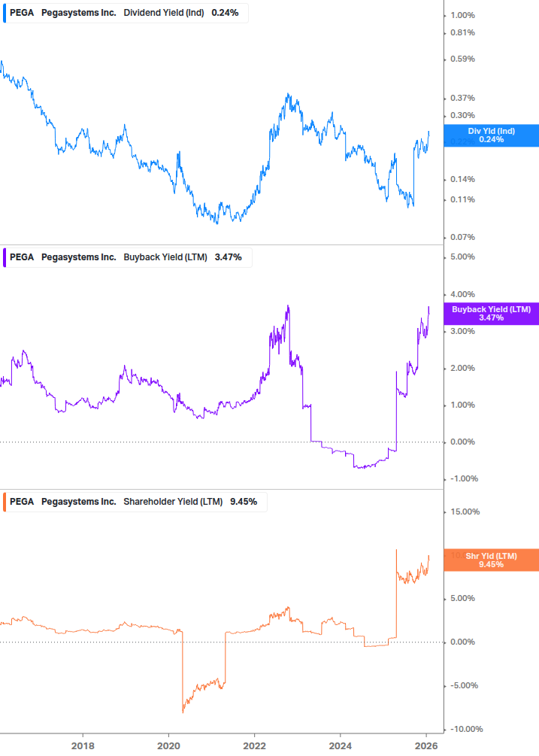539x756 pixels.
Task: Click the blue Div Yld (Ind) 0.24% tag
Action: coord(492,135)
